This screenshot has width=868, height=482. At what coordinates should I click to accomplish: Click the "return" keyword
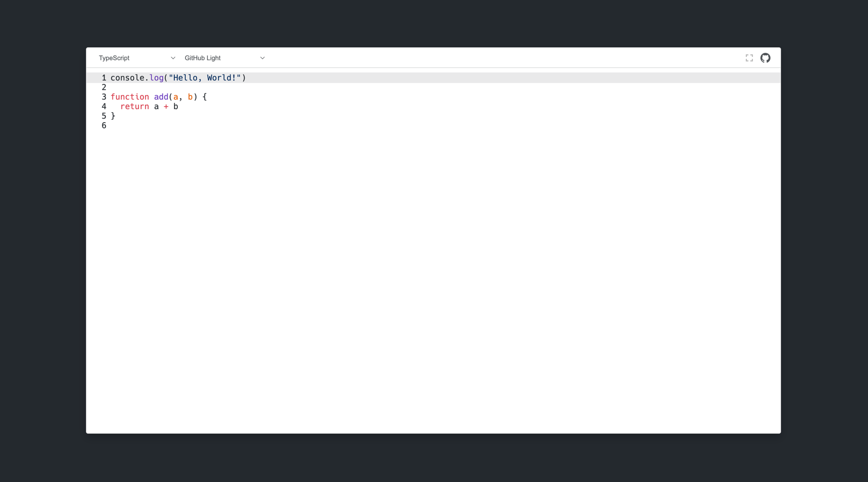tap(135, 107)
